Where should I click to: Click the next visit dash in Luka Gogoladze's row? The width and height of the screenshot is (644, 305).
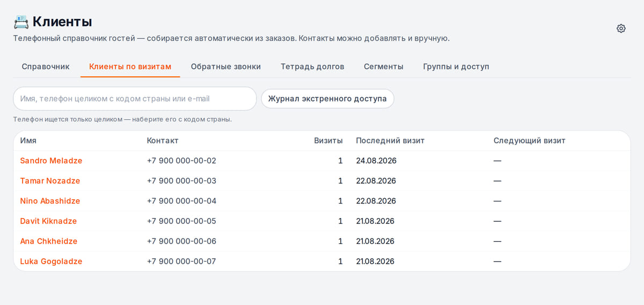[497, 262]
